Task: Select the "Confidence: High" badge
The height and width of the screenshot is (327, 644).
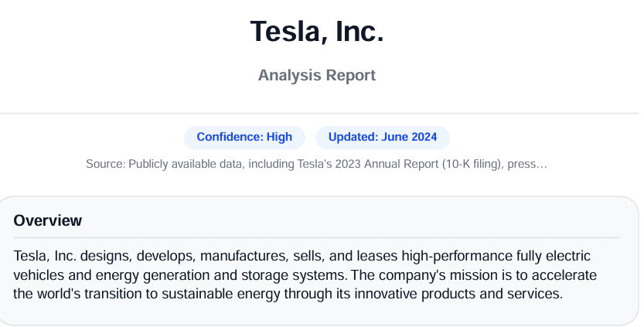Action: [x=244, y=137]
